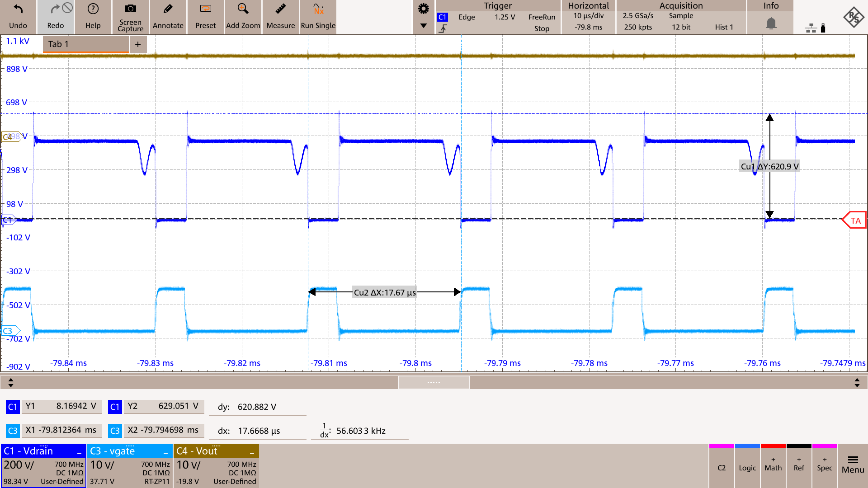Open the FreeRun trigger mode selector
Image resolution: width=868 pixels, height=488 pixels.
click(542, 17)
